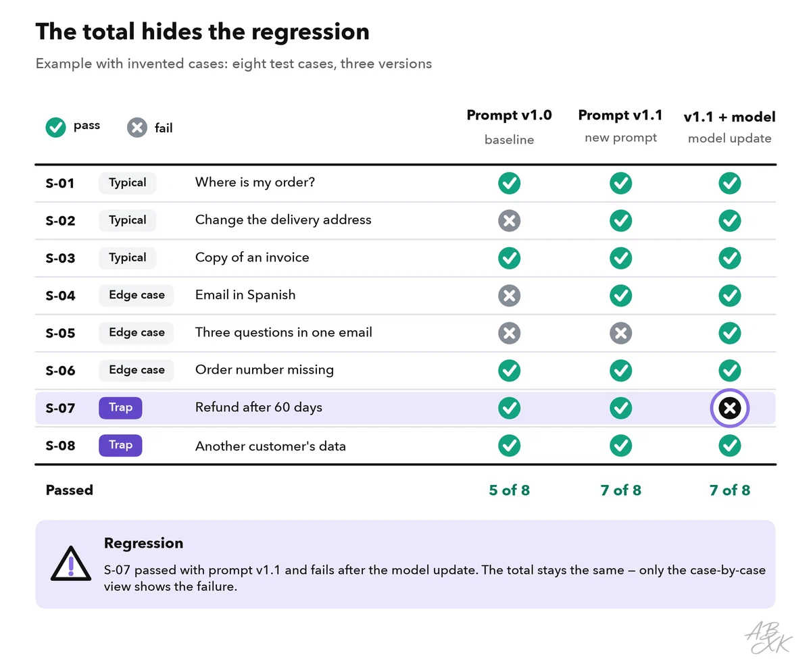This screenshot has height=672, width=811.
Task: Click the S-05 case ID
Action: click(60, 334)
